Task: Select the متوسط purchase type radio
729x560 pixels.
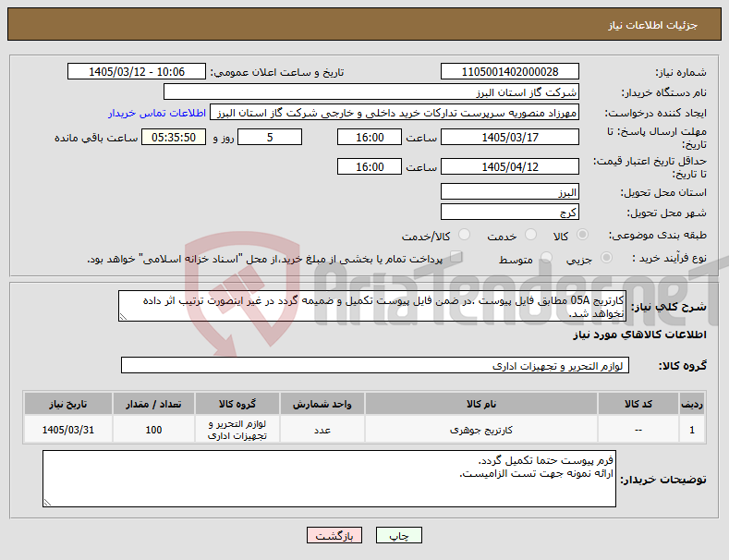Action: tap(546, 257)
